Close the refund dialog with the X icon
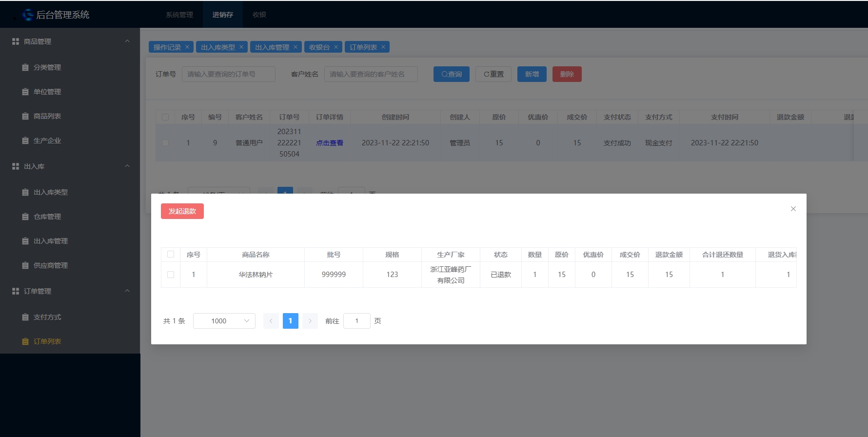868x437 pixels. coord(793,209)
